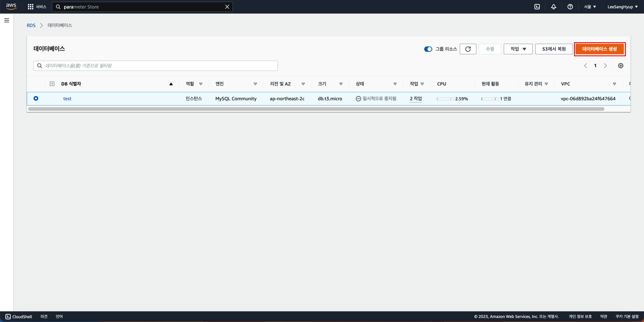Image resolution: width=644 pixels, height=322 pixels.
Task: Select the test database radio button
Action: [x=36, y=98]
